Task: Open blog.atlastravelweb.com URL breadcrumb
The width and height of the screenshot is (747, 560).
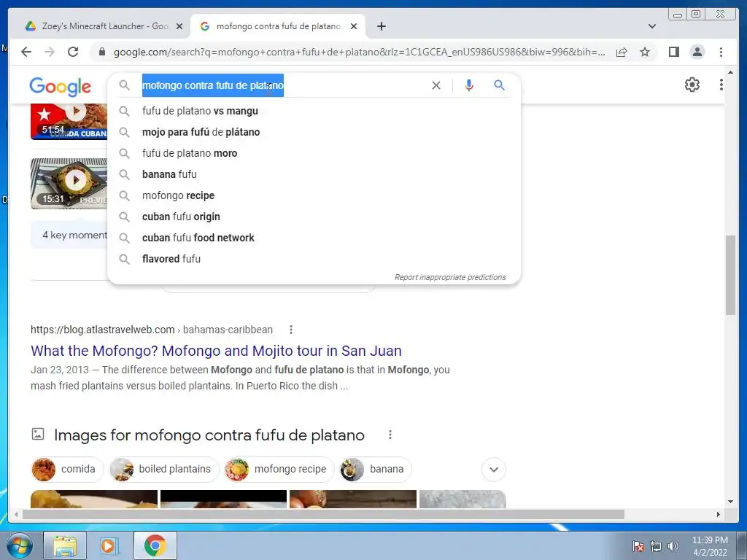Action: [152, 330]
